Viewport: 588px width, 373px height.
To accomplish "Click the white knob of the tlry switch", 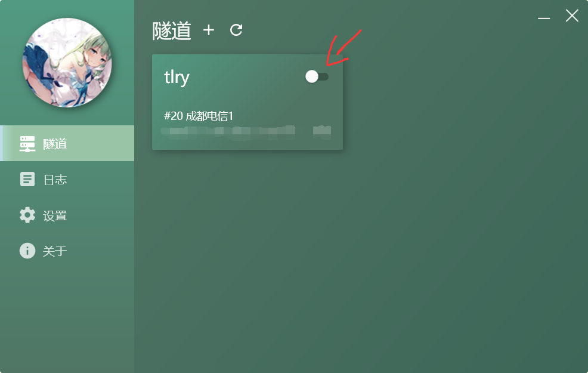I will click(312, 76).
